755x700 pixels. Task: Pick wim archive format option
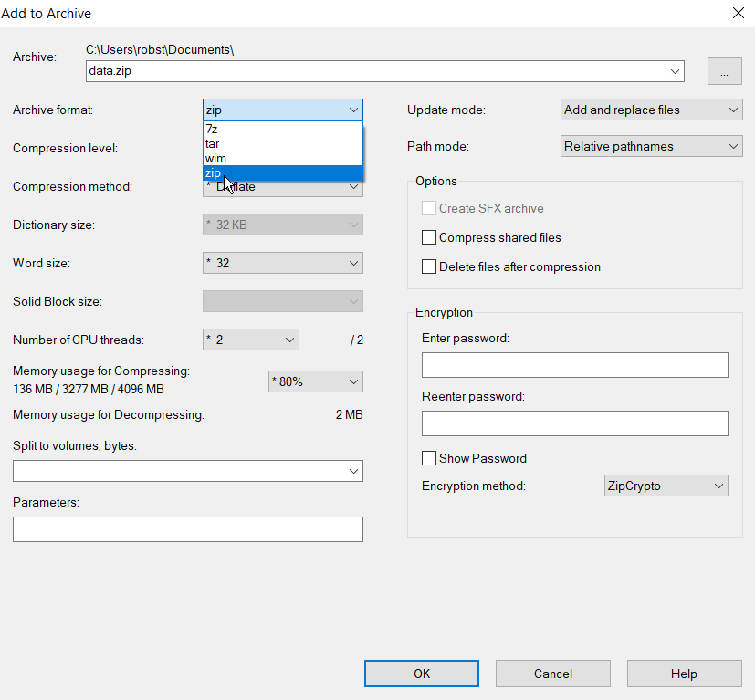(283, 159)
